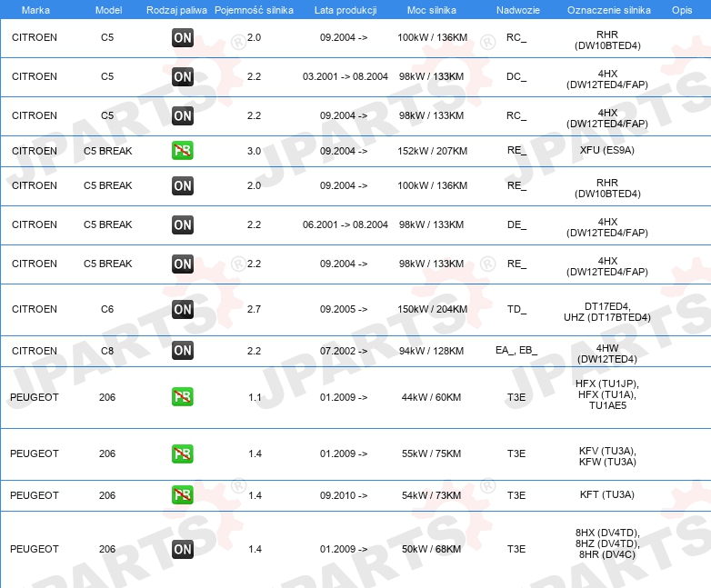Select the '07.2002 ->' production date
This screenshot has height=588, width=711.
coord(344,351)
